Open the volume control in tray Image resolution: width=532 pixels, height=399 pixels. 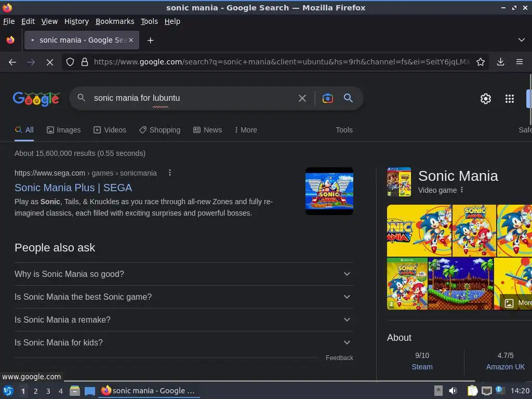pos(453,391)
